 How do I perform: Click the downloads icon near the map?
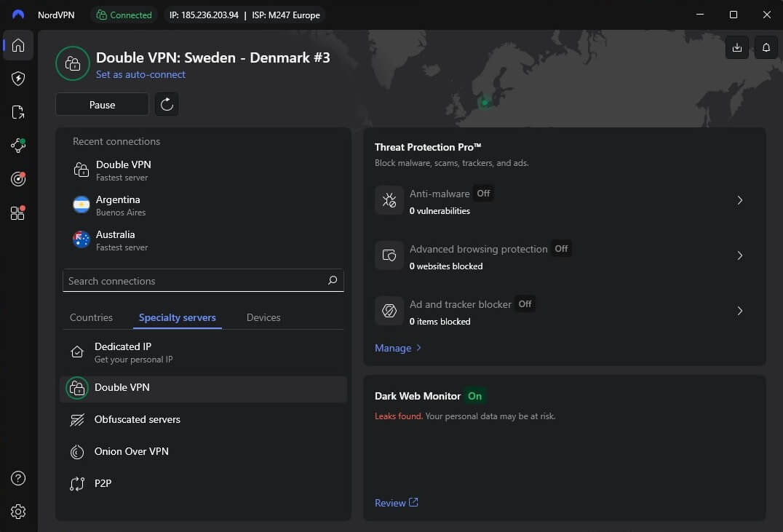[x=736, y=47]
